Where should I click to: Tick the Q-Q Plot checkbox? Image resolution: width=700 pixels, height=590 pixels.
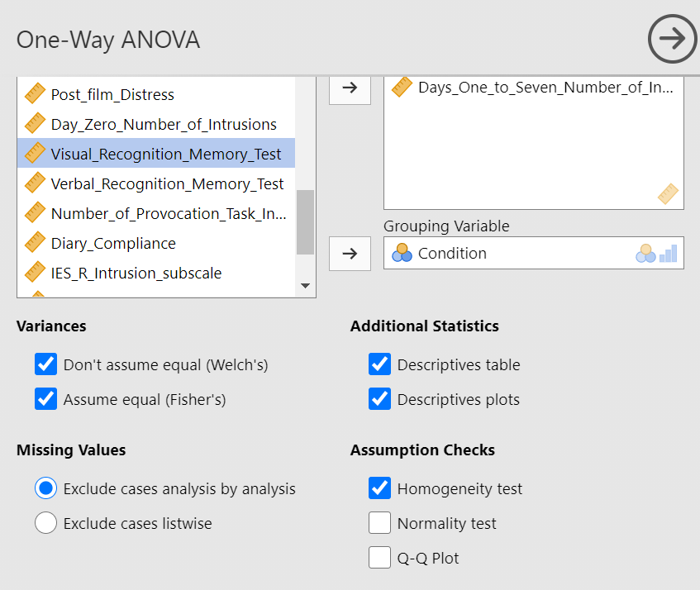[x=379, y=558]
